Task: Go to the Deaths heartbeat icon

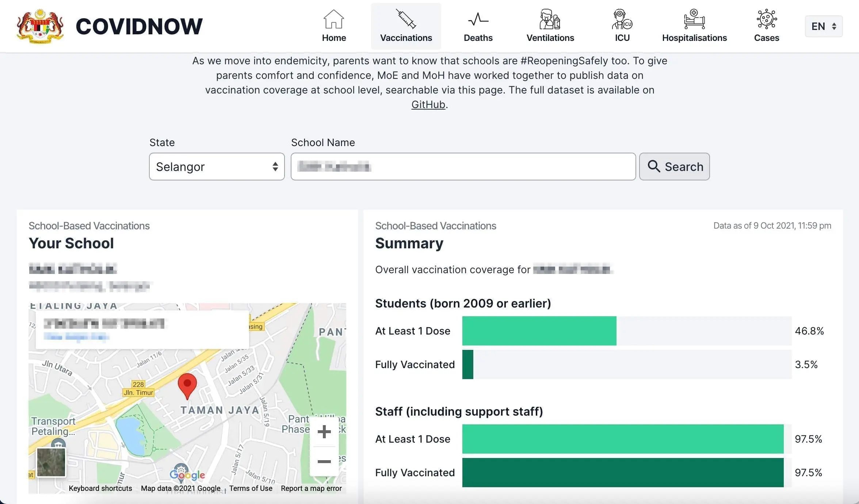Action: (478, 19)
